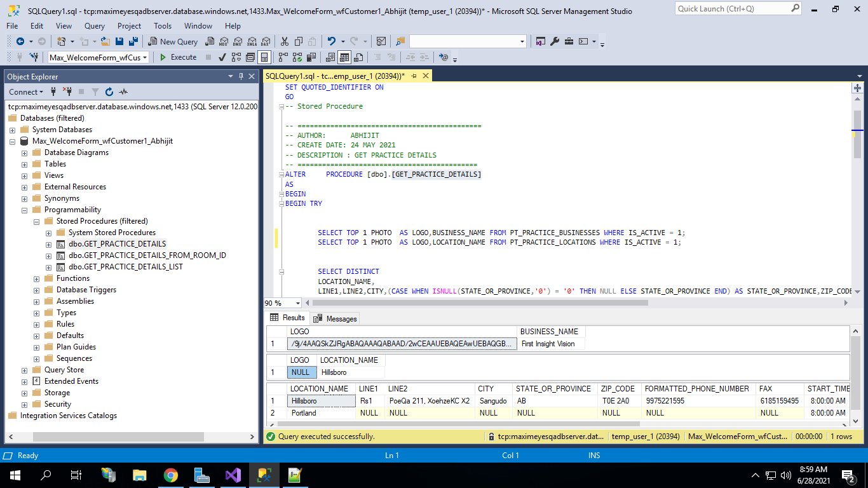The width and height of the screenshot is (868, 488).
Task: Click the DAX query icon
Action: tap(265, 41)
